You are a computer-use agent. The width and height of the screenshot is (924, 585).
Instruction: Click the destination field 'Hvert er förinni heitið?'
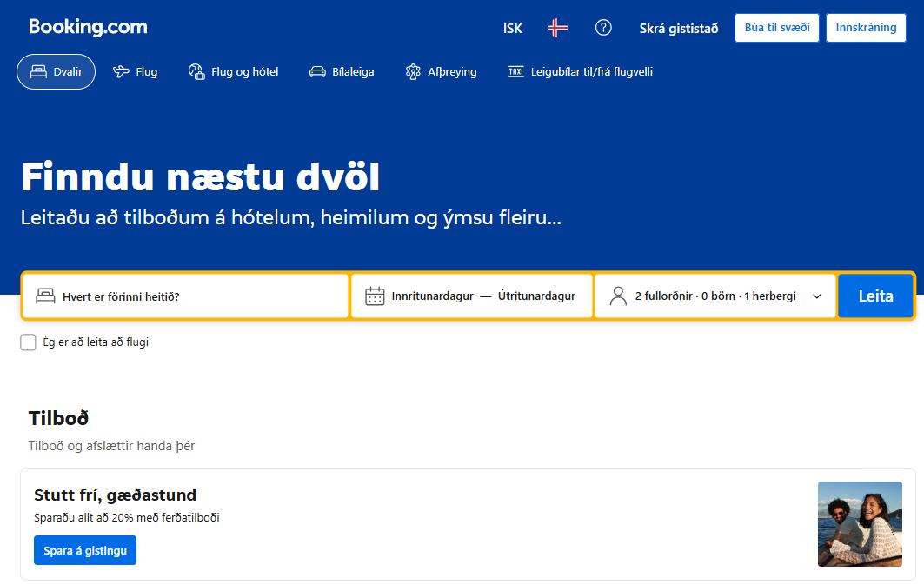pyautogui.click(x=185, y=296)
